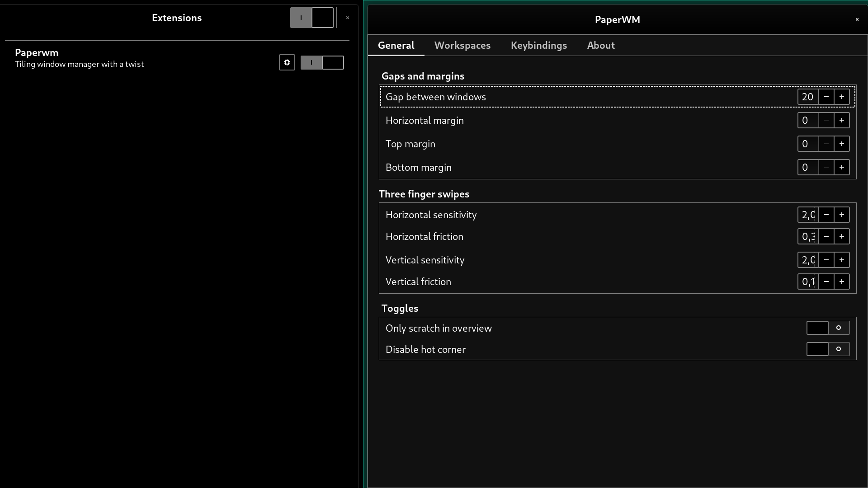Open Paperwm extension settings gear

[x=287, y=62]
